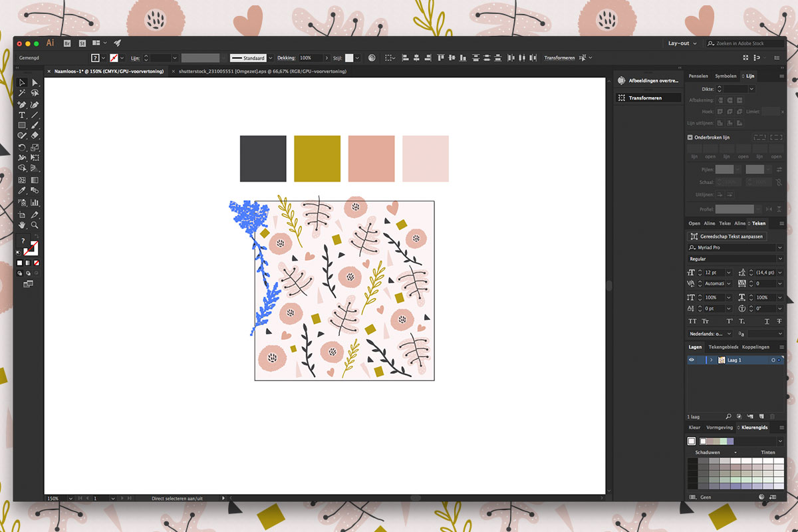This screenshot has height=532, width=798.
Task: Click the Dekking opacity label link
Action: coord(287,58)
